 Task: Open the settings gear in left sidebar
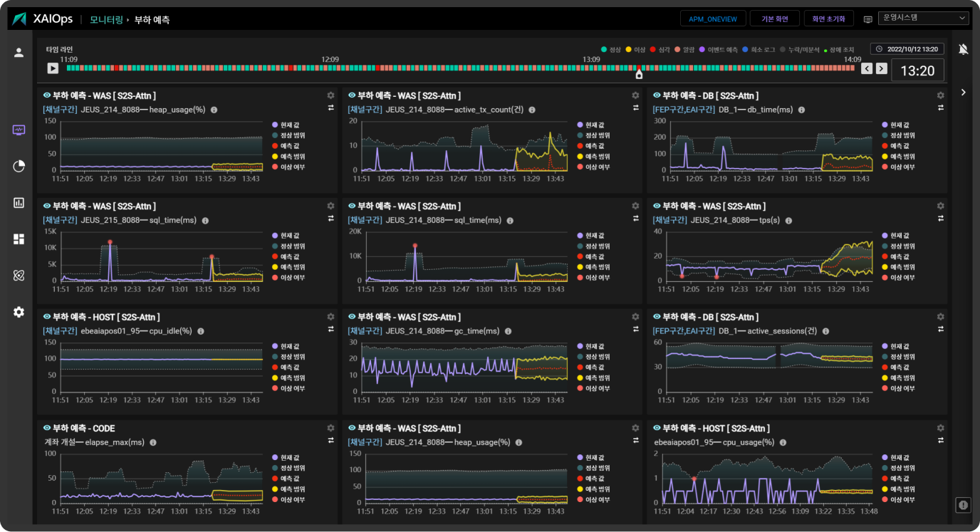(19, 312)
